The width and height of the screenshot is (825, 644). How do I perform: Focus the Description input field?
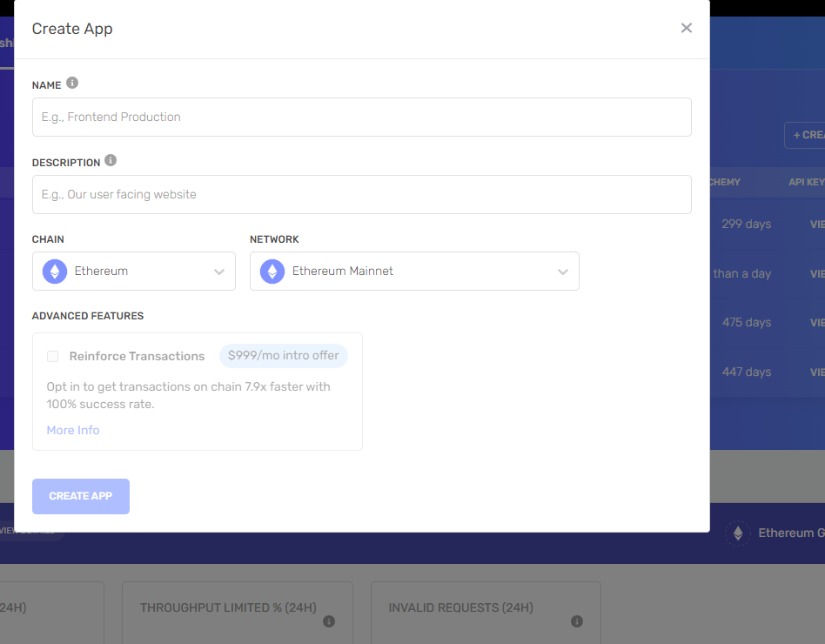tap(361, 194)
